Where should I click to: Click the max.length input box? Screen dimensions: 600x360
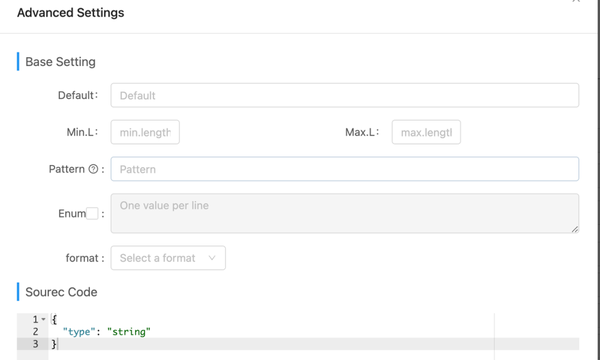pos(426,132)
